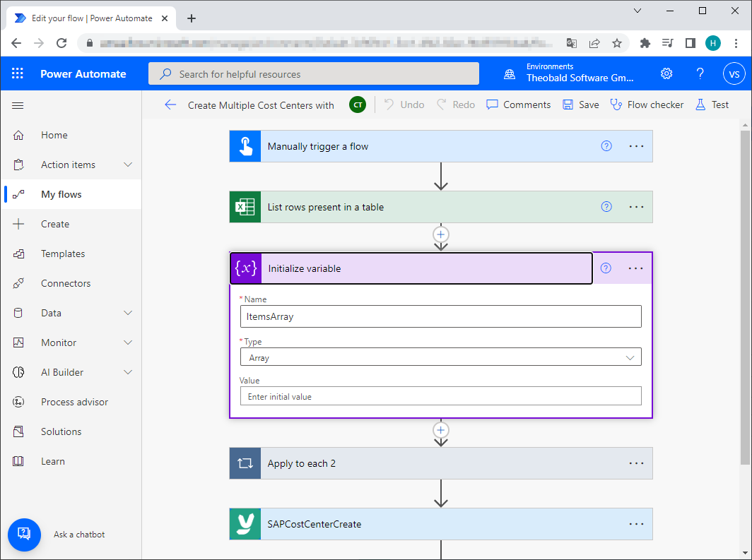Open the Chrome extensions puzzle icon
Image resolution: width=752 pixels, height=560 pixels.
[645, 43]
